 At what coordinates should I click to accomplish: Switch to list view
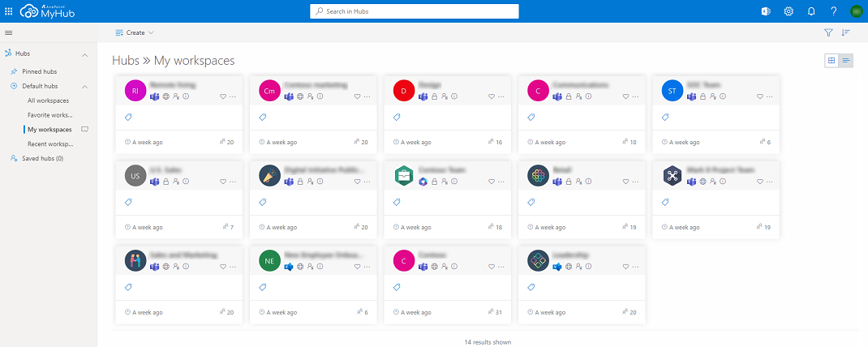[846, 60]
